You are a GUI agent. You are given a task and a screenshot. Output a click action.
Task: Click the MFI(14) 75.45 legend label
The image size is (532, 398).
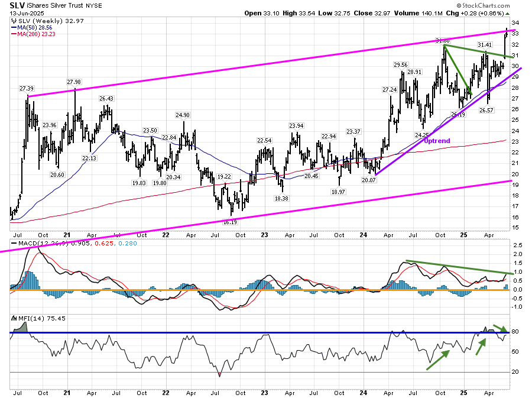coord(42,318)
